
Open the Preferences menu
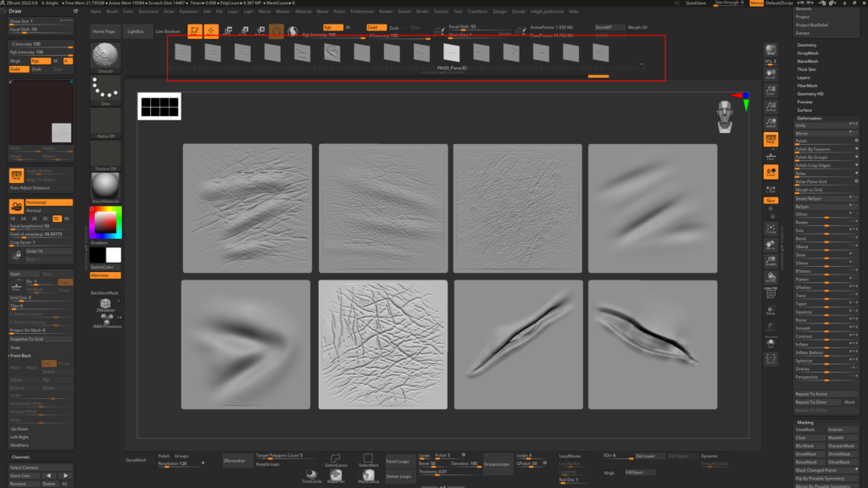pos(362,12)
